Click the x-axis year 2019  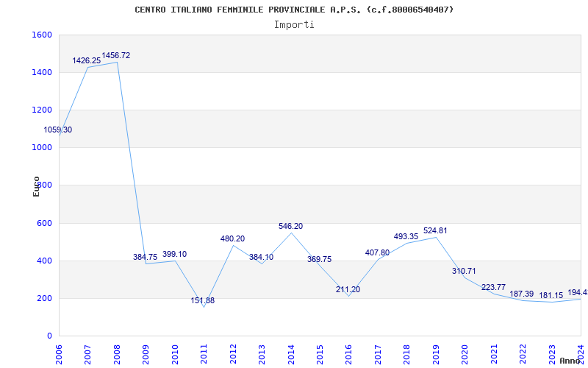pos(436,355)
